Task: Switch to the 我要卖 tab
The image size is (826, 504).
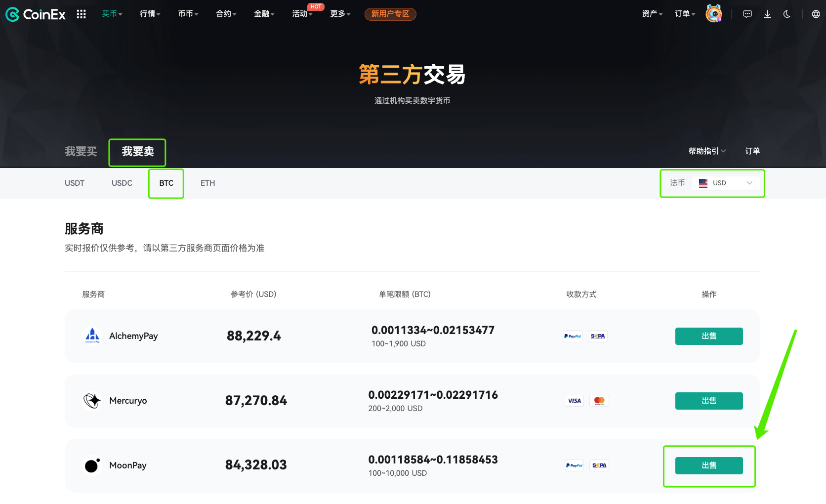Action: coord(138,151)
